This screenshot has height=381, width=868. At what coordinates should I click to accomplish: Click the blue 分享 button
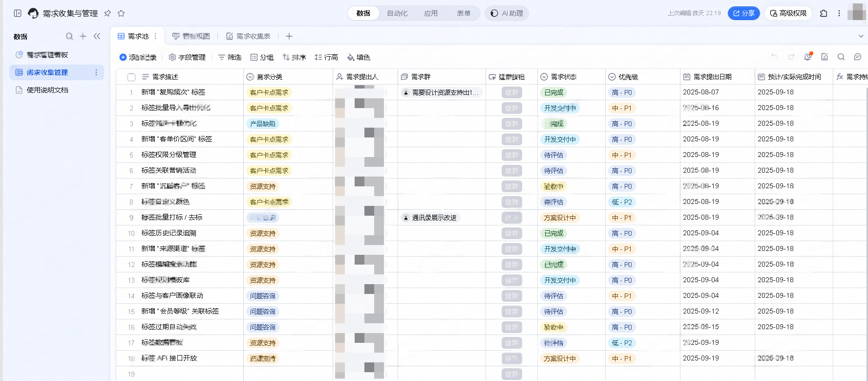point(743,13)
